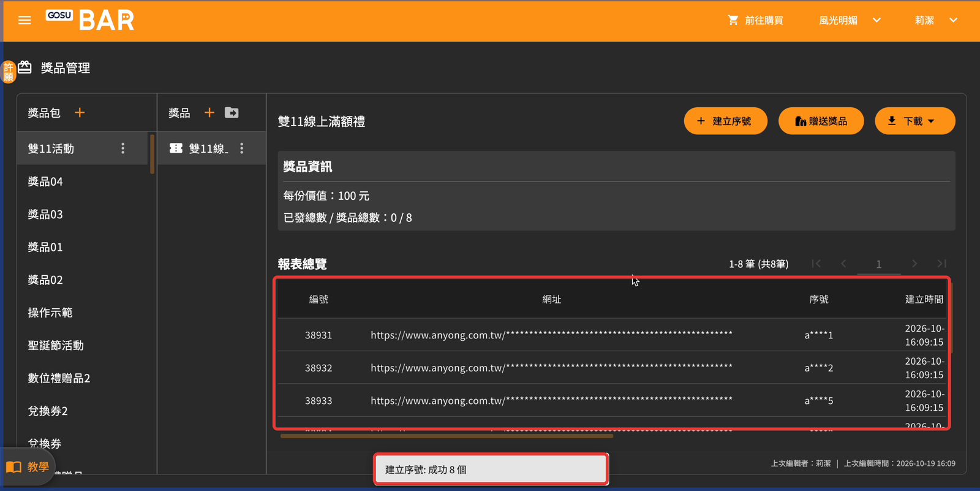
Task: Open the three-dot menu for 雙11線 prize
Action: tap(242, 148)
